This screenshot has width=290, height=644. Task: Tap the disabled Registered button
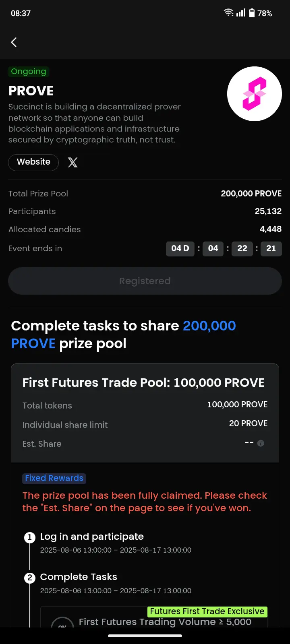click(x=145, y=281)
